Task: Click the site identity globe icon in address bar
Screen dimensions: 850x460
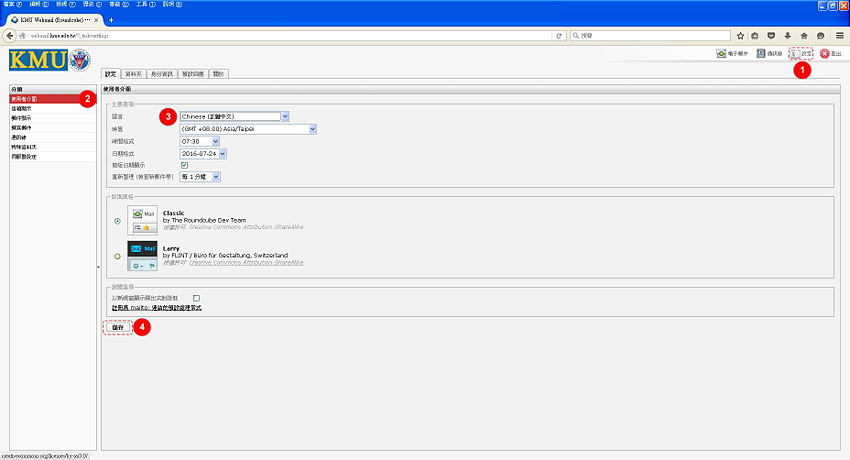Action: 22,36
